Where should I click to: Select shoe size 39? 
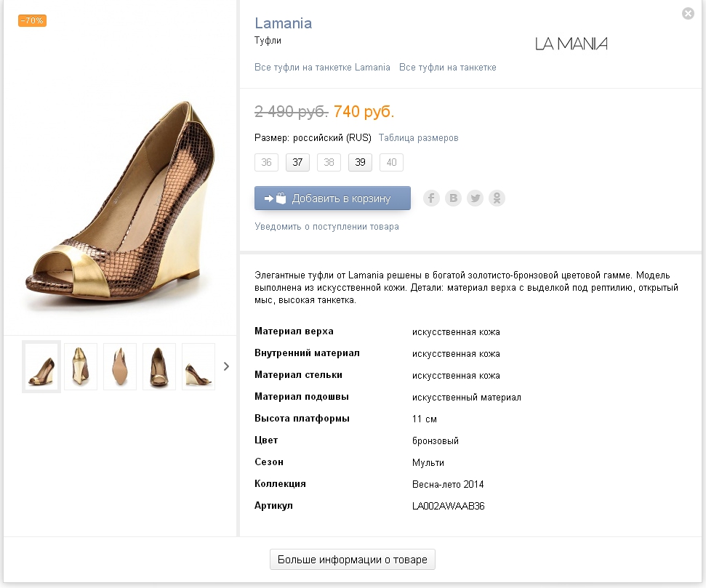tap(360, 163)
